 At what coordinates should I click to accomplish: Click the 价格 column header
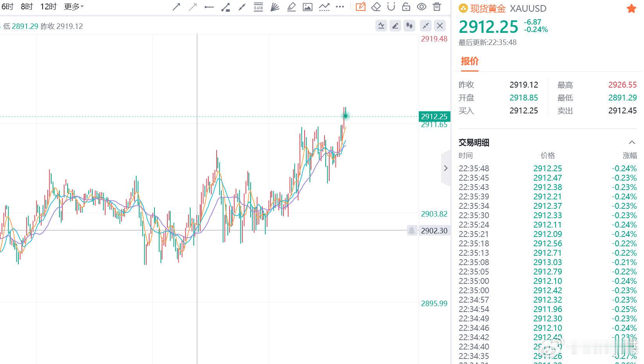[x=547, y=156]
